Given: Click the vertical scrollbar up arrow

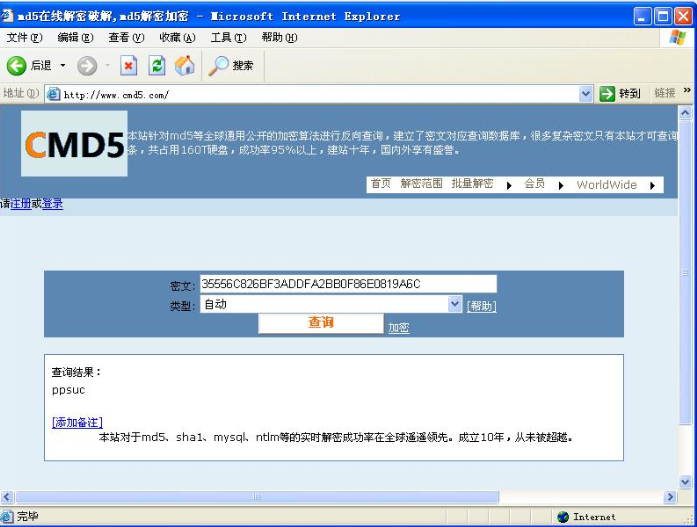Looking at the screenshot, I should tap(685, 113).
